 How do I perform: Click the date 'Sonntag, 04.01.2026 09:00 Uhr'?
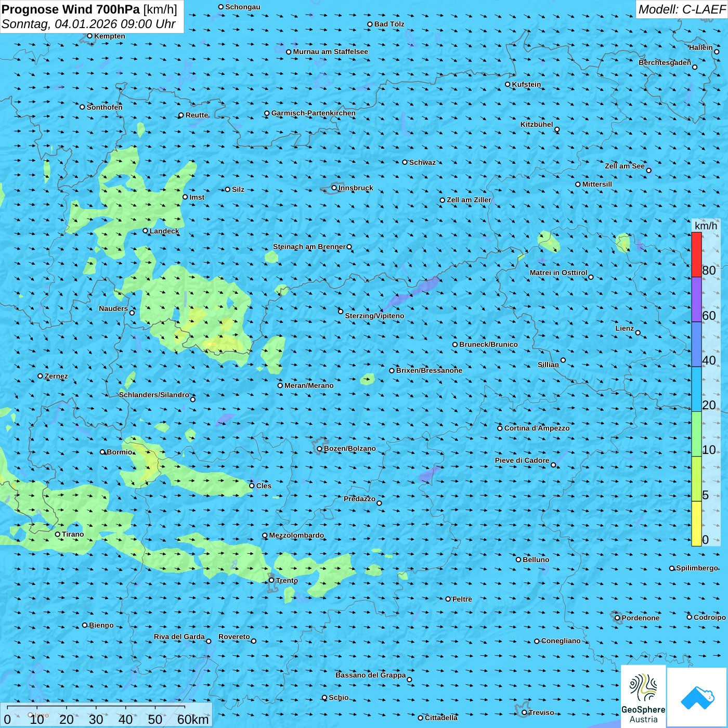click(88, 24)
